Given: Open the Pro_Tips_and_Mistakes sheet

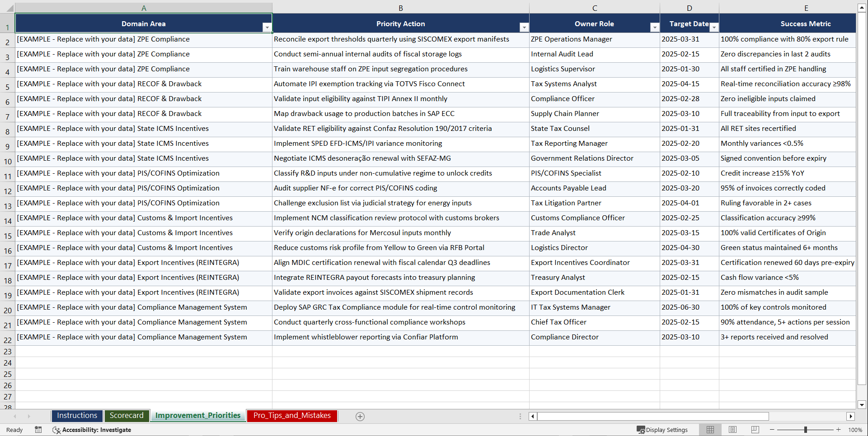Looking at the screenshot, I should pyautogui.click(x=291, y=416).
